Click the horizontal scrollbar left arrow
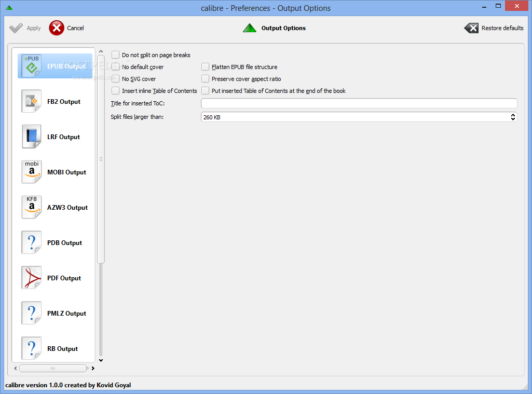Viewport: 532px width, 394px height. click(x=15, y=368)
